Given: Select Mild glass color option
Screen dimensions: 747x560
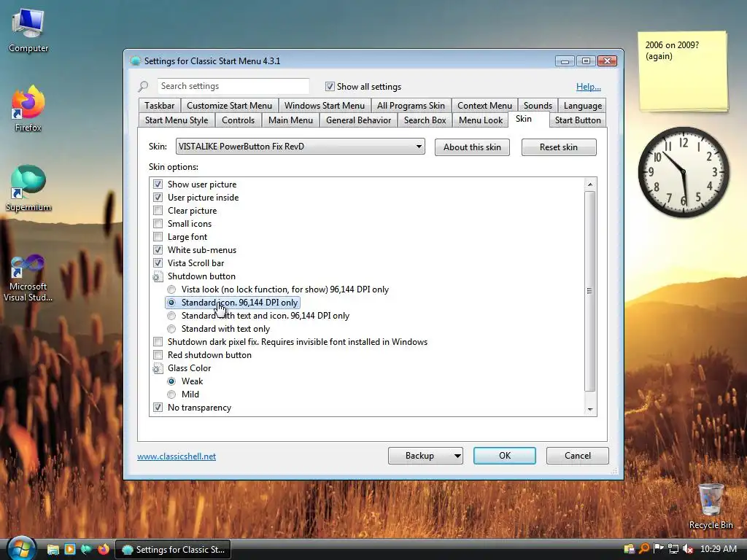Looking at the screenshot, I should 171,394.
